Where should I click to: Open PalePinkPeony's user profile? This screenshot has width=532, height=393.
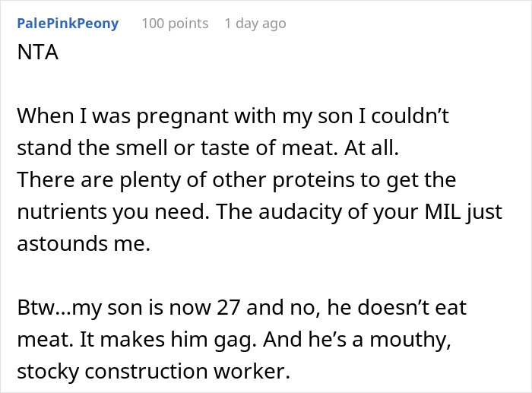(68, 24)
